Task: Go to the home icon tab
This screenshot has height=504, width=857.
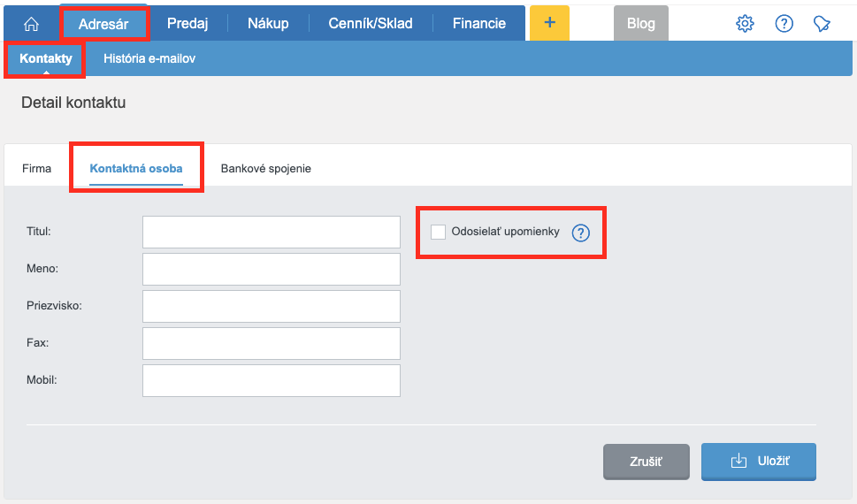Action: 31,23
